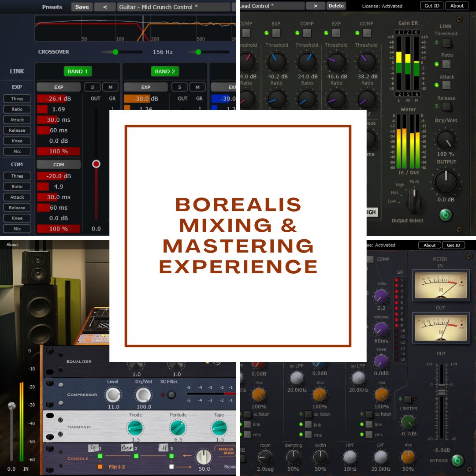Click About in the bottom-right plugin
This screenshot has width=476, height=476.
tap(430, 245)
